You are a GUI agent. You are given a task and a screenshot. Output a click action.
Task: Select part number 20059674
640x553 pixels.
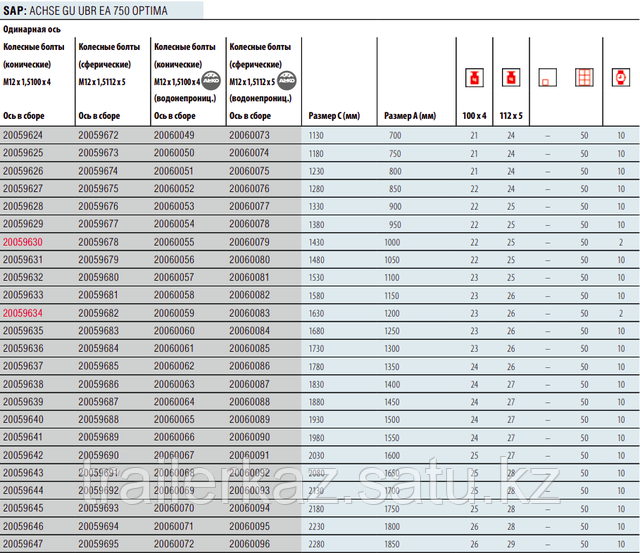(98, 171)
